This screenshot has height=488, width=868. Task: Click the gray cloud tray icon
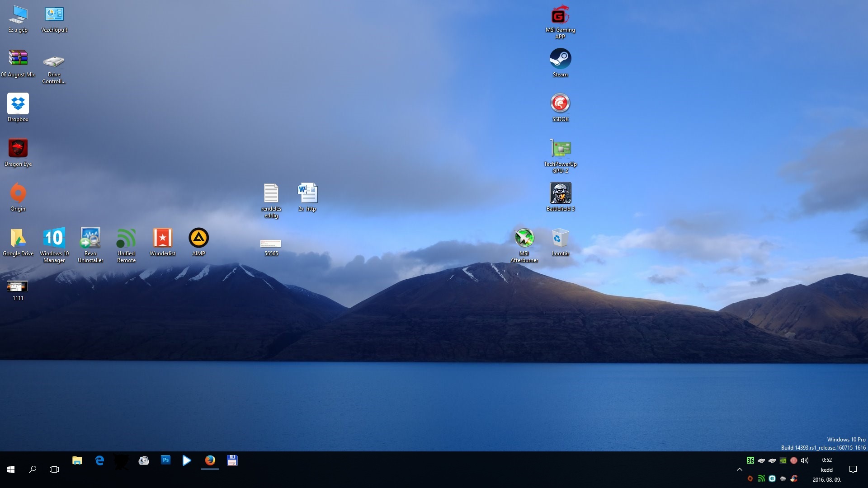pos(783,479)
